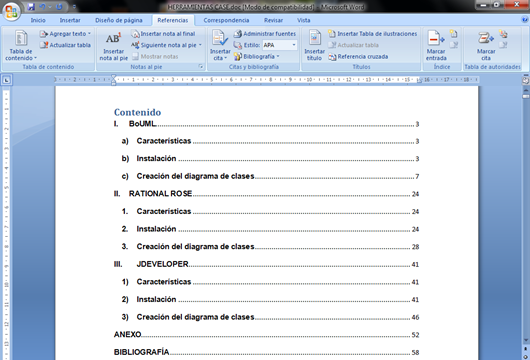Click Insertar nota al final

(163, 34)
